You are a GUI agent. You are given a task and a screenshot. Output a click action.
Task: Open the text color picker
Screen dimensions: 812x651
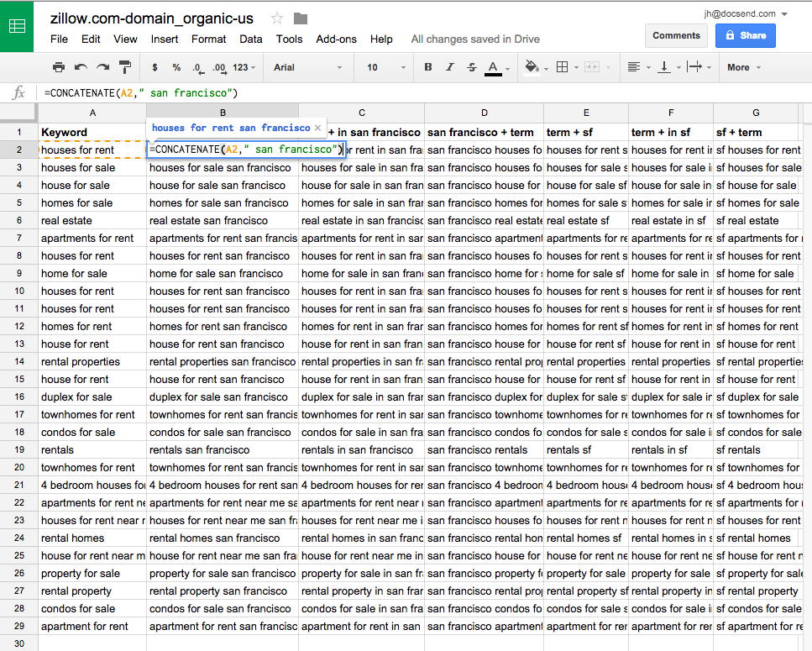pyautogui.click(x=493, y=67)
